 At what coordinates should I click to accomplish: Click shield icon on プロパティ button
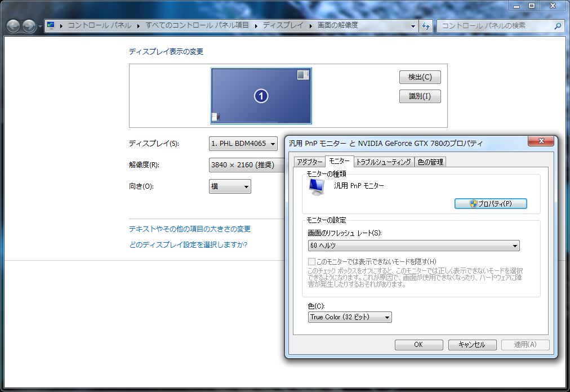(473, 204)
